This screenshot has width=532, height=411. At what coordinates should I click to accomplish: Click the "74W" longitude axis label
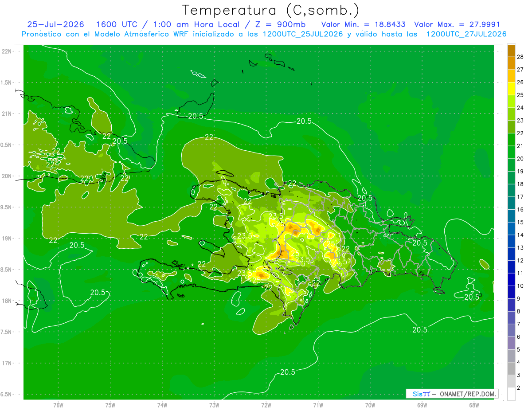point(162,405)
